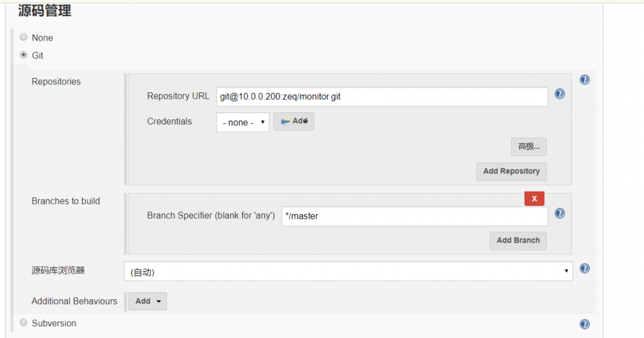The image size is (644, 338).
Task: Open help for the Branch Specifier field
Action: [560, 214]
